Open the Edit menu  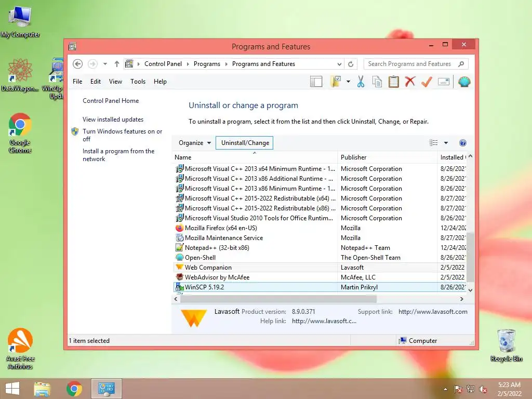click(96, 82)
